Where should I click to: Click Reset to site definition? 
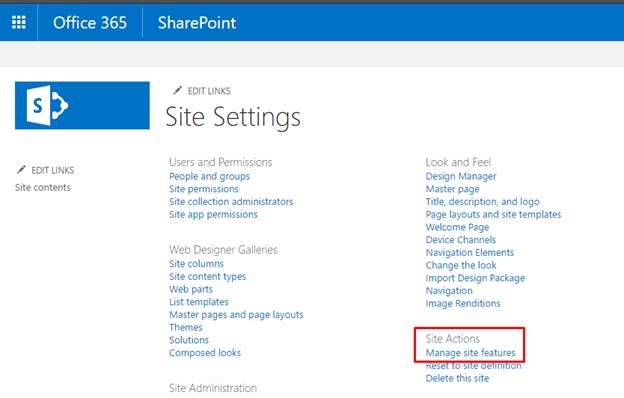click(474, 366)
